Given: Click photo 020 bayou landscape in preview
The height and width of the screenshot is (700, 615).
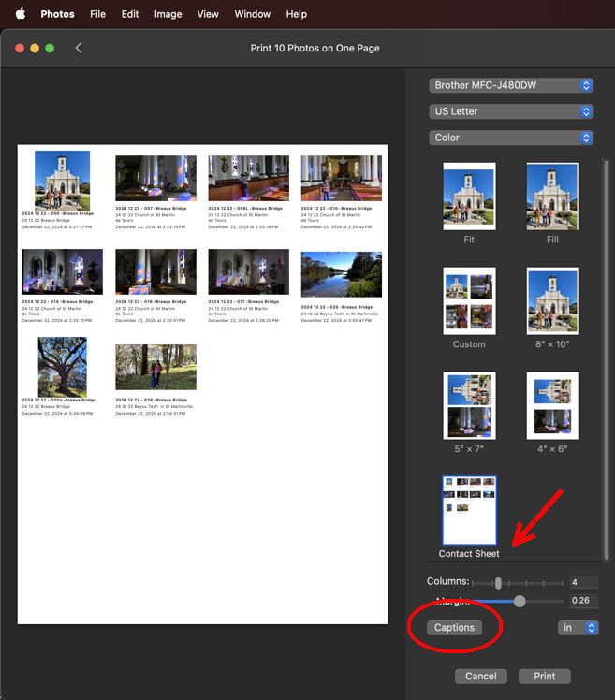Looking at the screenshot, I should [342, 274].
